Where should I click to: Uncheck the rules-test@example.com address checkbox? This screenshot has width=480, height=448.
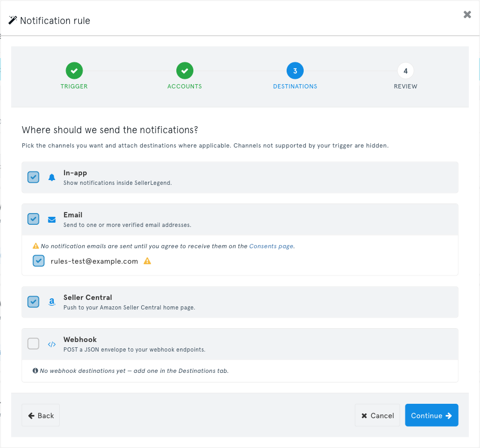tap(38, 261)
